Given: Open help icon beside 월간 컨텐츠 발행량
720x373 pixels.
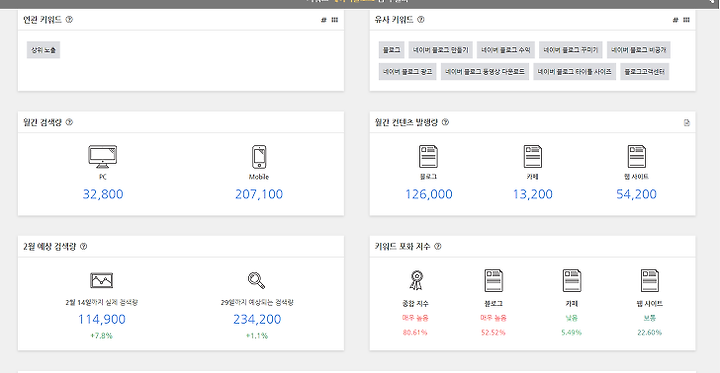Looking at the screenshot, I should click(445, 122).
